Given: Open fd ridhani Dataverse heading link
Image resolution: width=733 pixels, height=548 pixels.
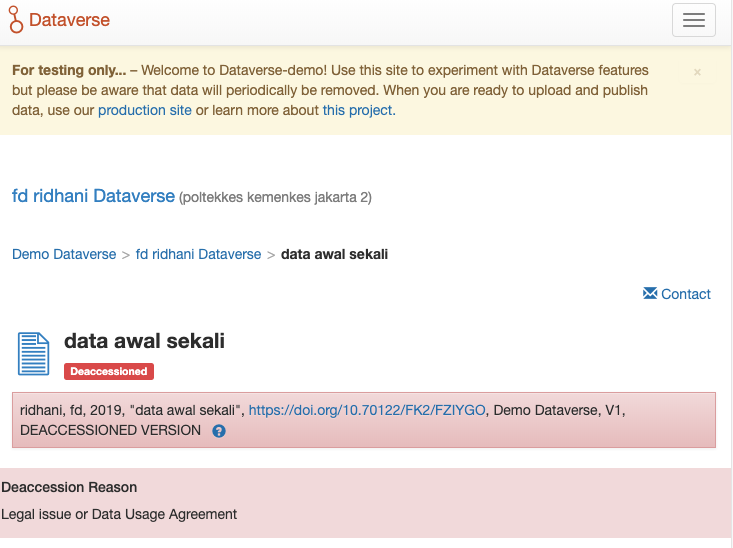Looking at the screenshot, I should point(93,196).
